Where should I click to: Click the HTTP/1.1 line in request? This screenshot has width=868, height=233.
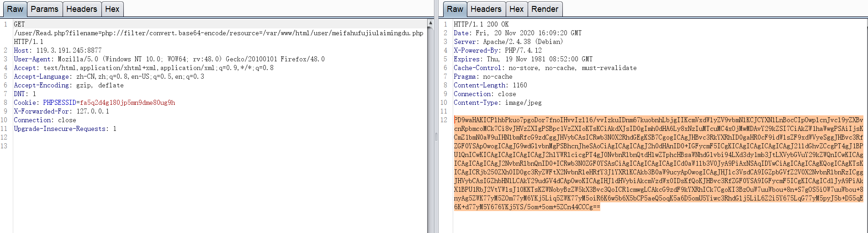coord(28,42)
